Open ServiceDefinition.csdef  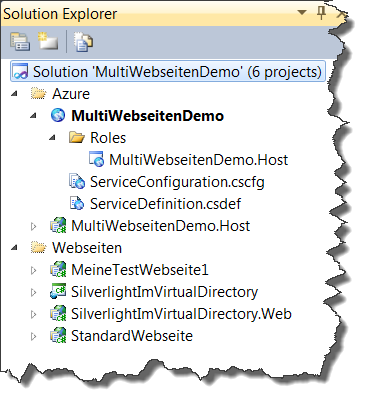[165, 204]
